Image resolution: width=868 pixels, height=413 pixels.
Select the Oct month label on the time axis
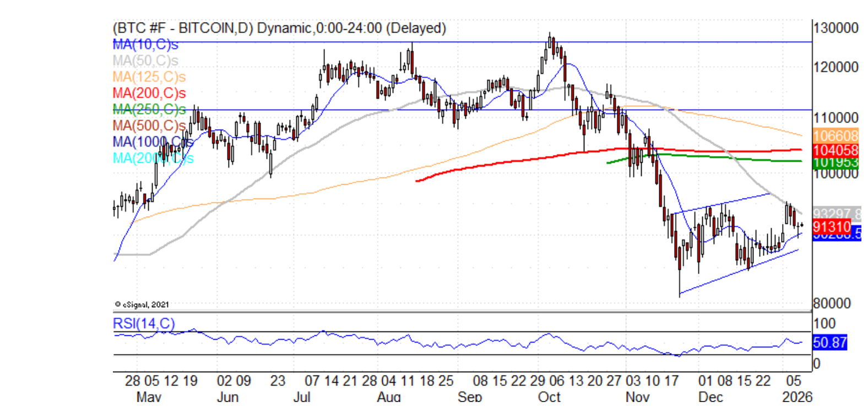(x=549, y=396)
